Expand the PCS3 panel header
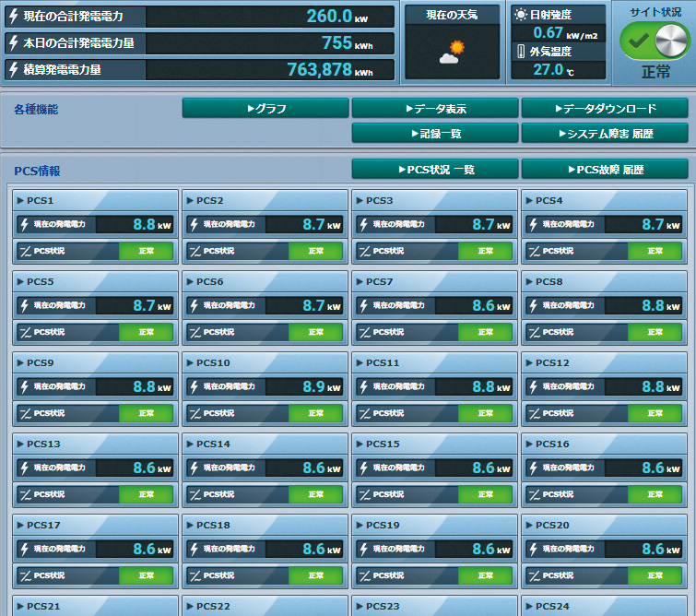Screen dimensions: 696x616 coord(434,200)
